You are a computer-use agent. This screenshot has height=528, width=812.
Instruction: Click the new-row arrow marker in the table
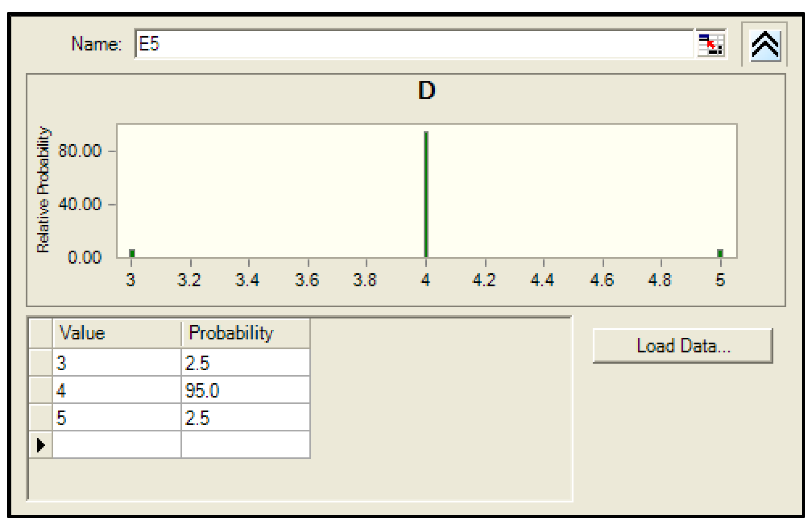(40, 445)
